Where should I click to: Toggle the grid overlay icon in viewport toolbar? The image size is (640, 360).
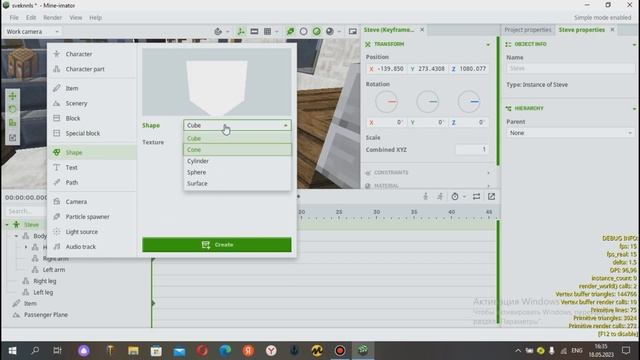[x=267, y=31]
